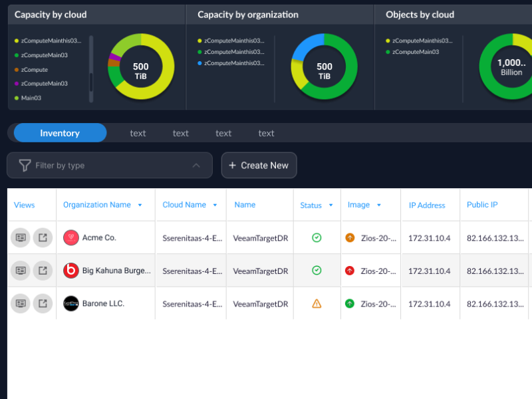This screenshot has height=399, width=532.
Task: Click the Capacity by cloud donut chart
Action: point(141,66)
